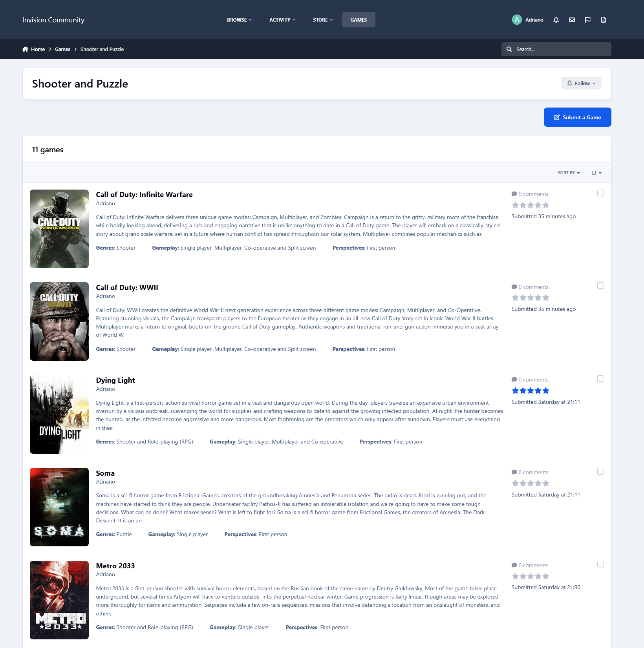Expand the Follow dropdown button

click(x=581, y=83)
